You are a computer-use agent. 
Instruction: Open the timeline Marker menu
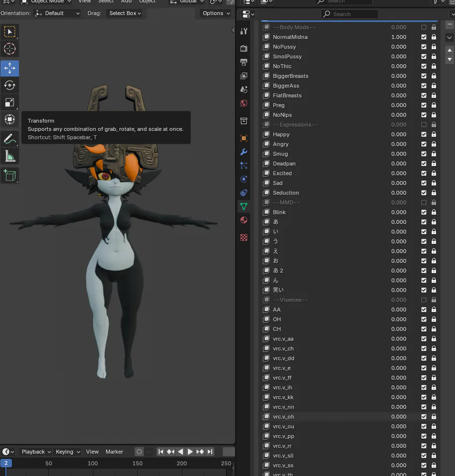(x=114, y=452)
